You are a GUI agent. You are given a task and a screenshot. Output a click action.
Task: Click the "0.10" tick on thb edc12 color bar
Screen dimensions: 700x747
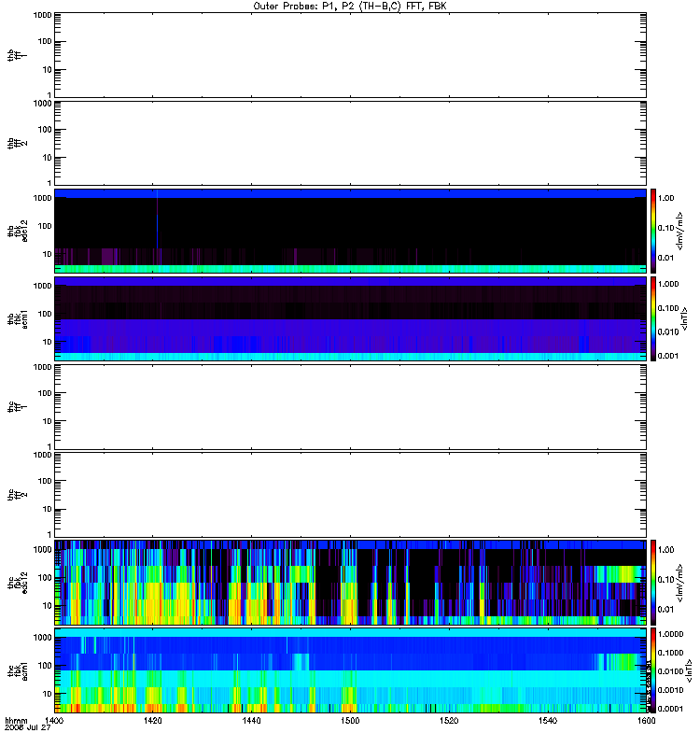[x=665, y=228]
